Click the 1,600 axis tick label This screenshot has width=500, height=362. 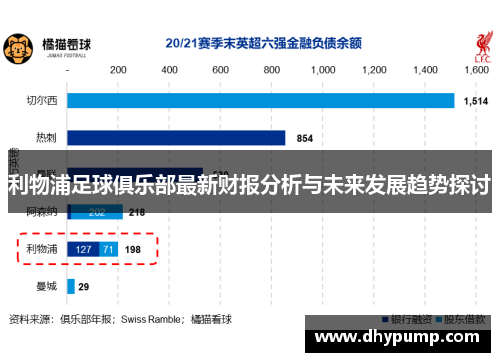point(477,70)
